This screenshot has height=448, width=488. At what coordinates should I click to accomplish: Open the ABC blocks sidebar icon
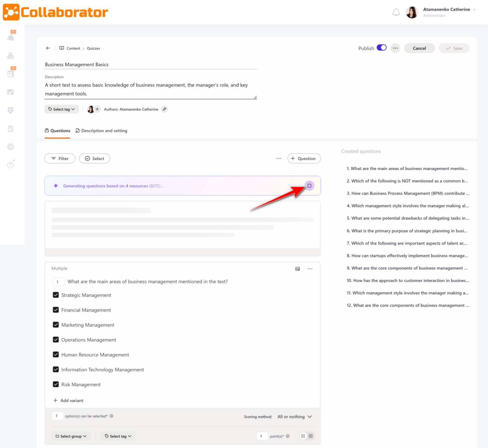tap(10, 56)
